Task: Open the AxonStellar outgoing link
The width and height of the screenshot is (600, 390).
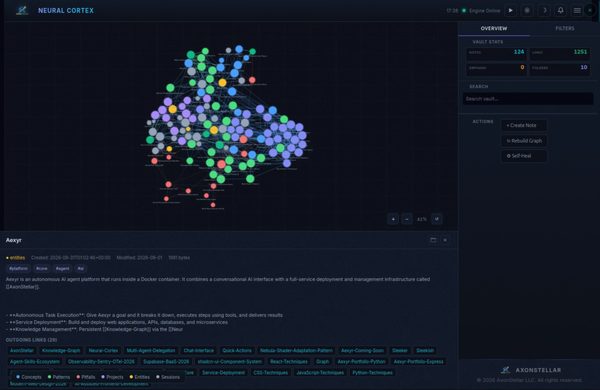Action: click(x=22, y=350)
